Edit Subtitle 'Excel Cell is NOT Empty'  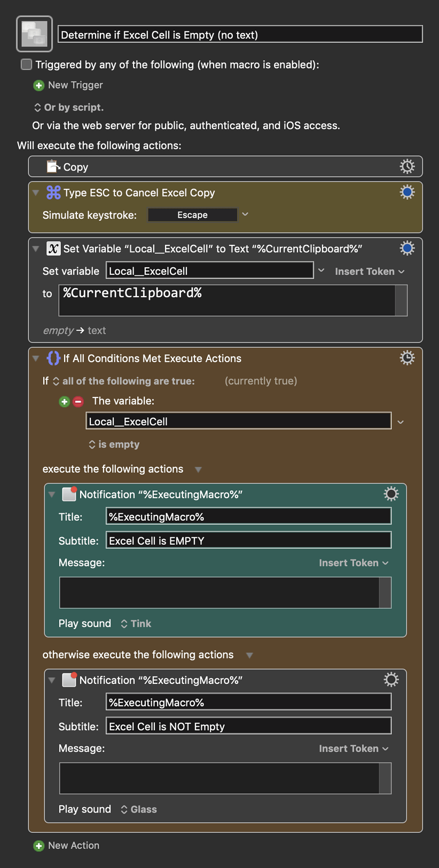[x=248, y=726]
